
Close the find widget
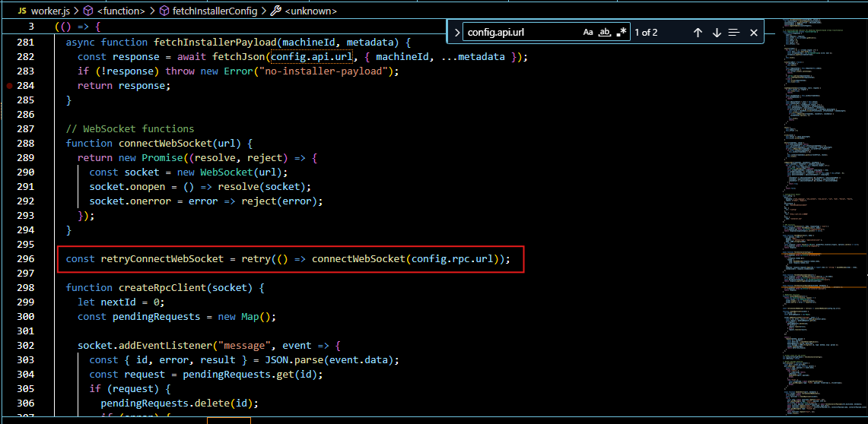coord(754,33)
